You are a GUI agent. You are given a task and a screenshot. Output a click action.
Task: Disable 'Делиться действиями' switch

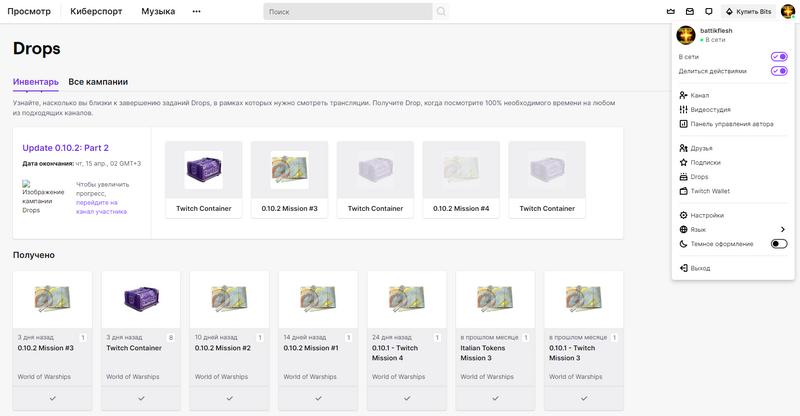[x=779, y=71]
